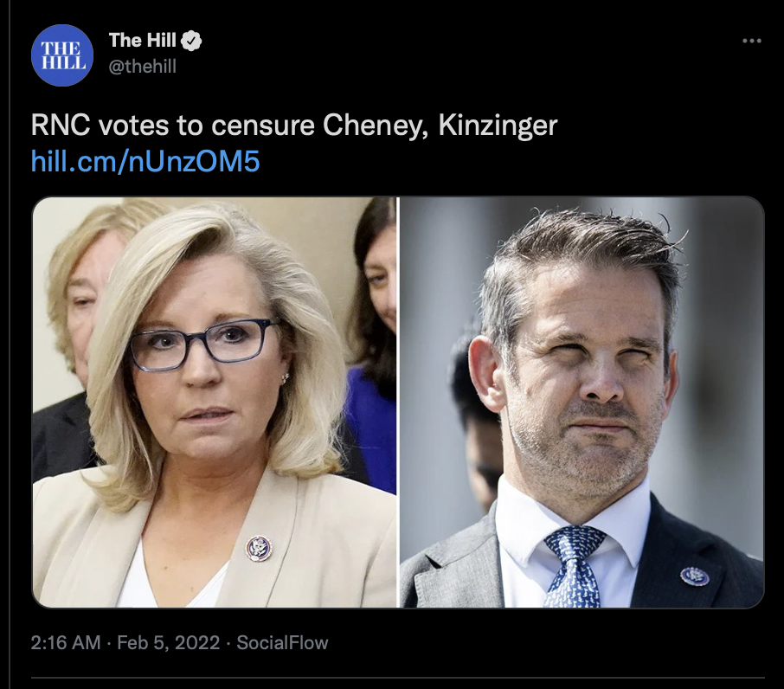The width and height of the screenshot is (784, 689).
Task: Click the tweet text about RNC censure vote
Action: coord(294,125)
